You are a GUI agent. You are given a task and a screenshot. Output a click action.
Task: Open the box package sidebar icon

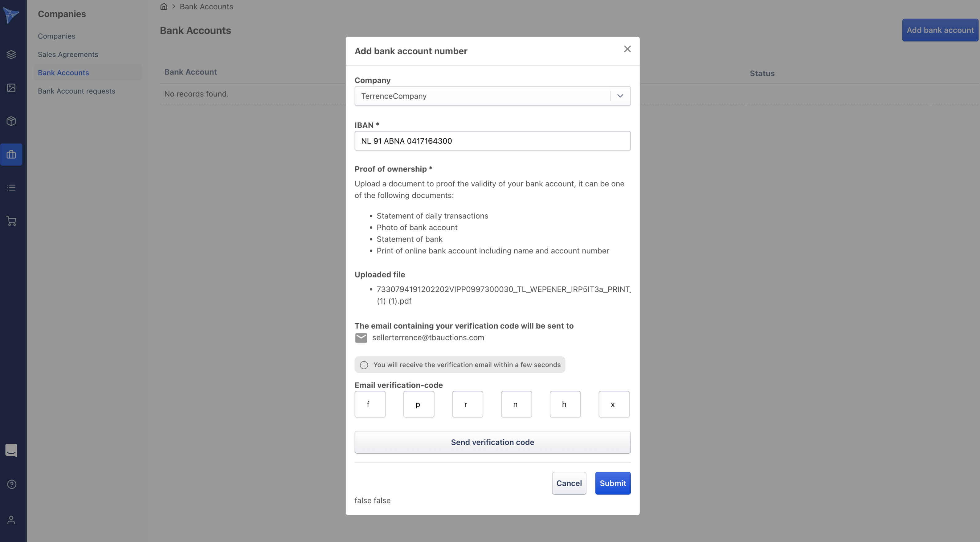[11, 121]
